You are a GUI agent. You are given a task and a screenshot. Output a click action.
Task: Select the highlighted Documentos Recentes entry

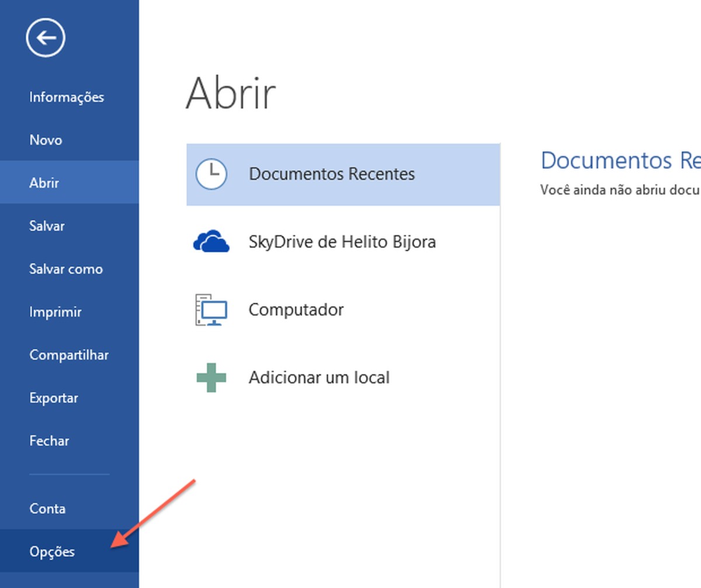[332, 173]
